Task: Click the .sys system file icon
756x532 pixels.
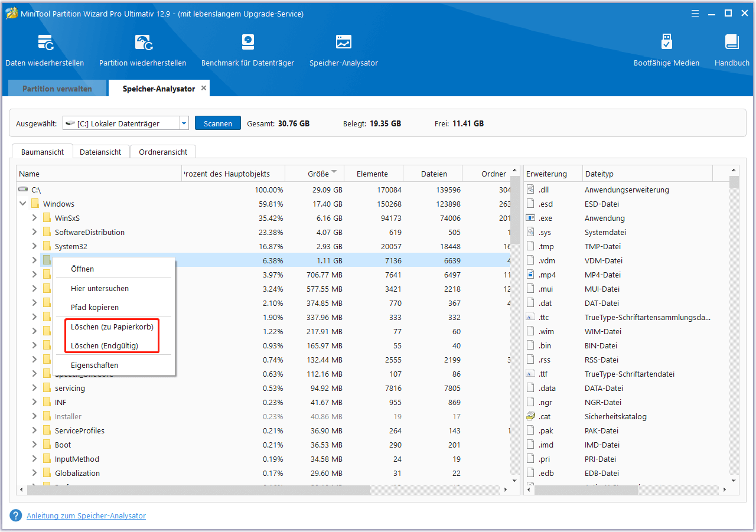Action: point(530,232)
